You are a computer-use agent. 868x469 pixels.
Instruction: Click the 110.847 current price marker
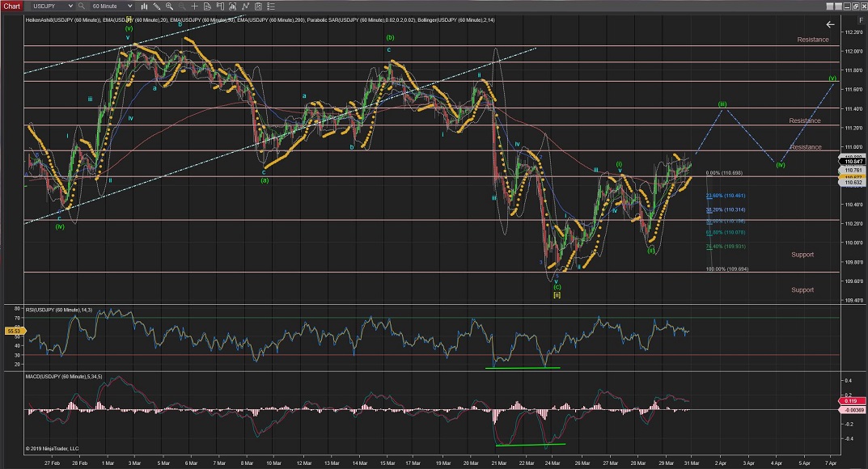coord(852,162)
